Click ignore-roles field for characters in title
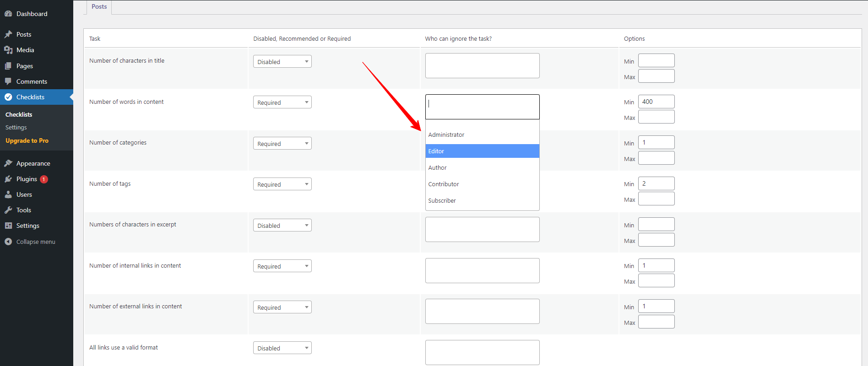868x366 pixels. pos(483,65)
